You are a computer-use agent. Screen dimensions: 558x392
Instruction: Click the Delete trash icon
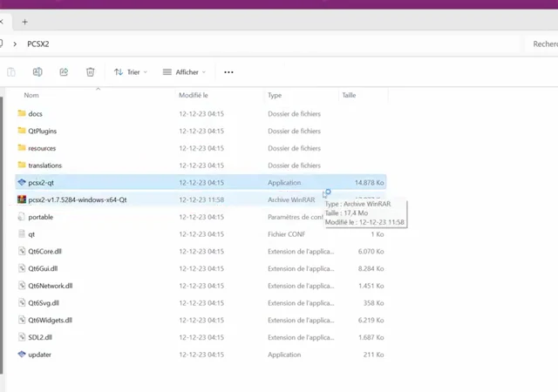click(91, 72)
